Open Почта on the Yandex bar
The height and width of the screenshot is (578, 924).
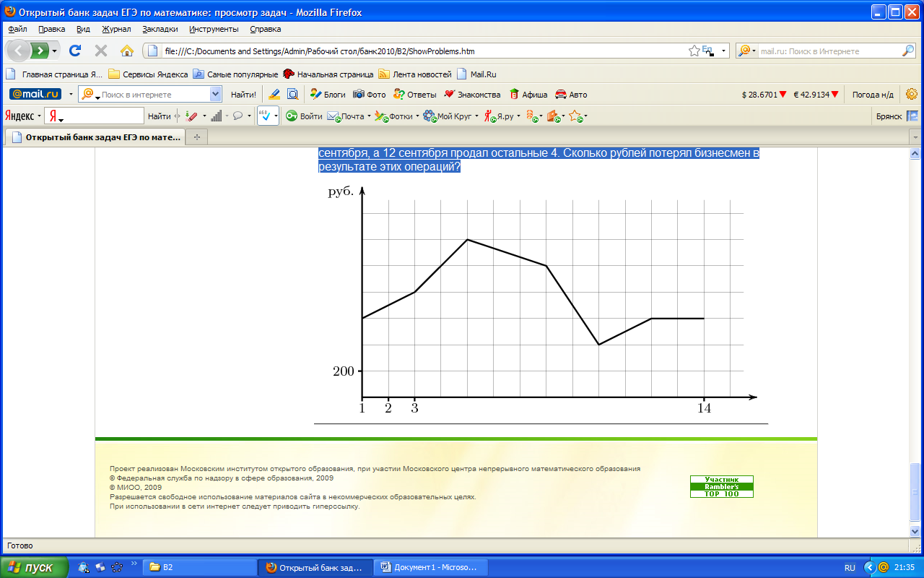346,116
